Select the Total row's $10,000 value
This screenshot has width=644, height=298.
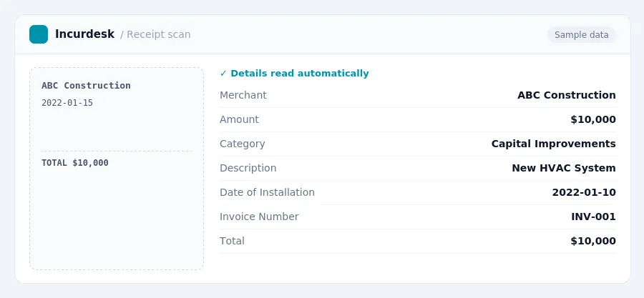point(593,241)
